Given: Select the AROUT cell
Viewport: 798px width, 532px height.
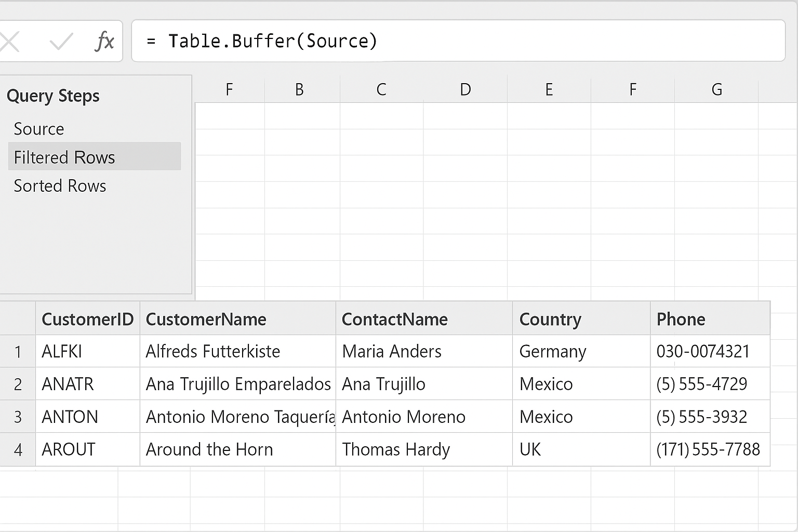Looking at the screenshot, I should 87,449.
